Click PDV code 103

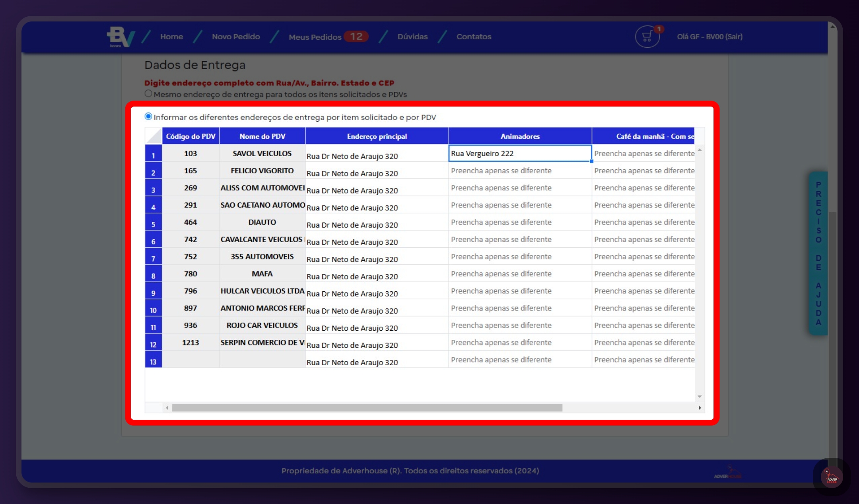coord(190,153)
